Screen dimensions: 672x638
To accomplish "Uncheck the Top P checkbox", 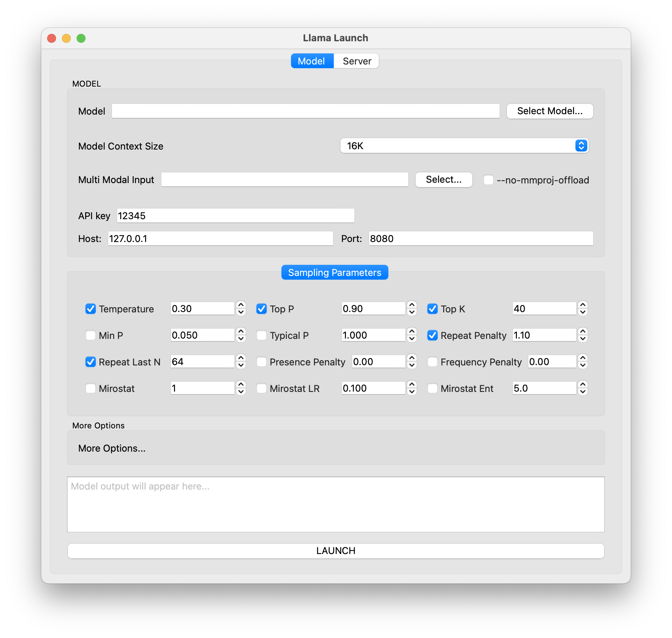I will pos(262,309).
